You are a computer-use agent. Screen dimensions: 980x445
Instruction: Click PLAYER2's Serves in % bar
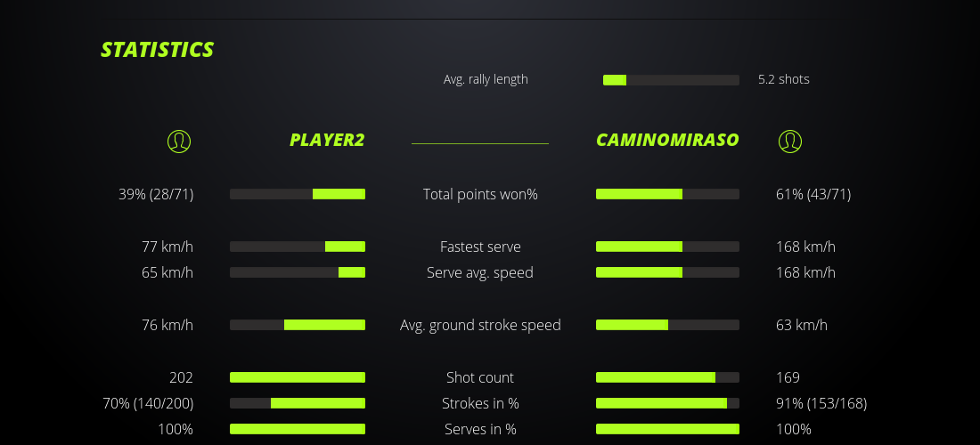point(298,429)
